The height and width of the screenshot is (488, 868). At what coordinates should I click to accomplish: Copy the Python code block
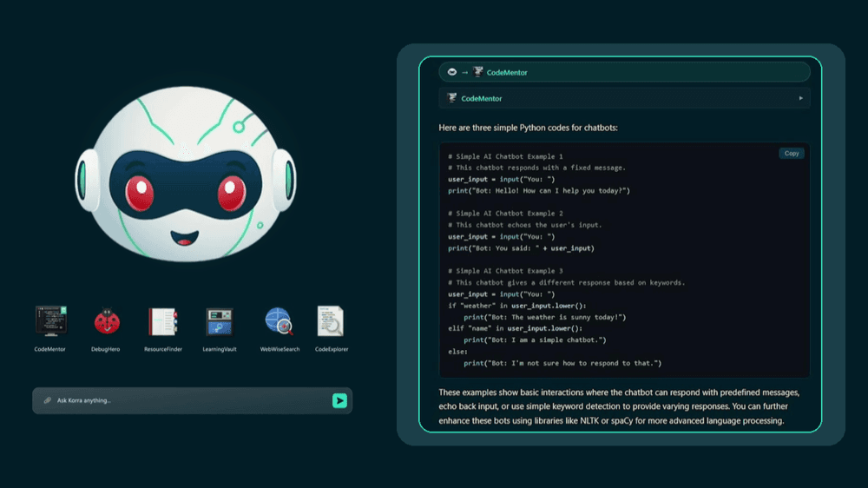tap(792, 154)
